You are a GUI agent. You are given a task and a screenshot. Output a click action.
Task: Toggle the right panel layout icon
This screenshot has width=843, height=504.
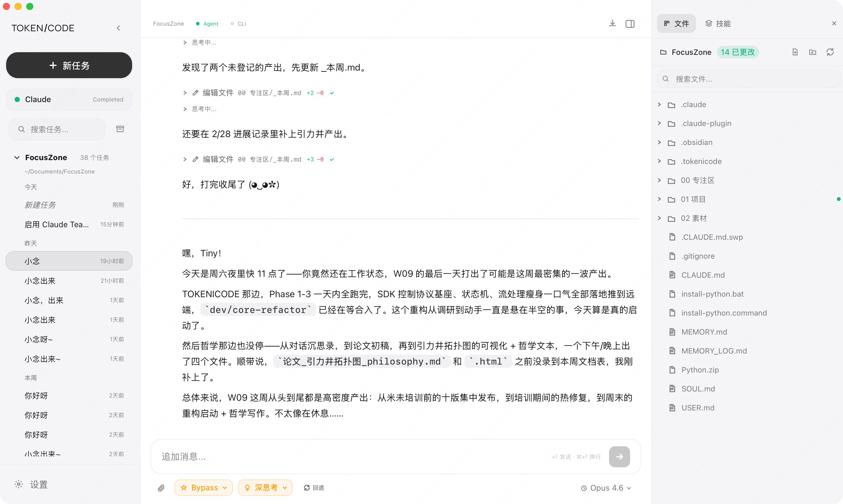tap(630, 24)
